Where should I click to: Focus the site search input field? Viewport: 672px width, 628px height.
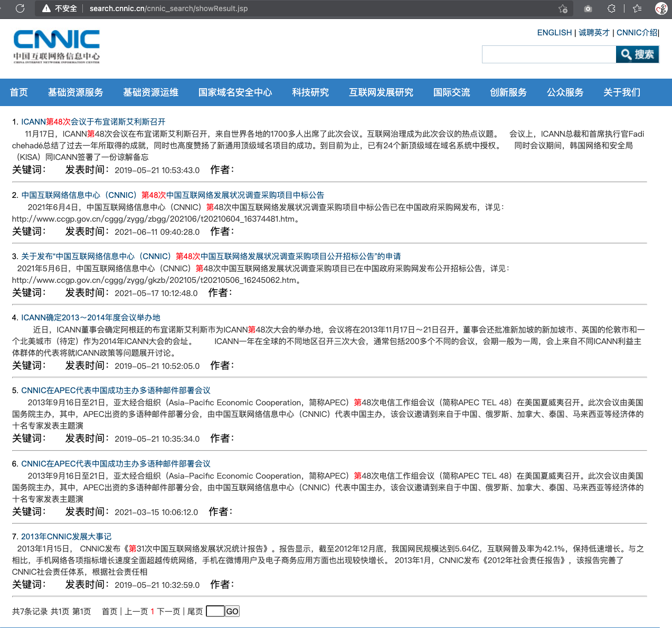pos(549,54)
